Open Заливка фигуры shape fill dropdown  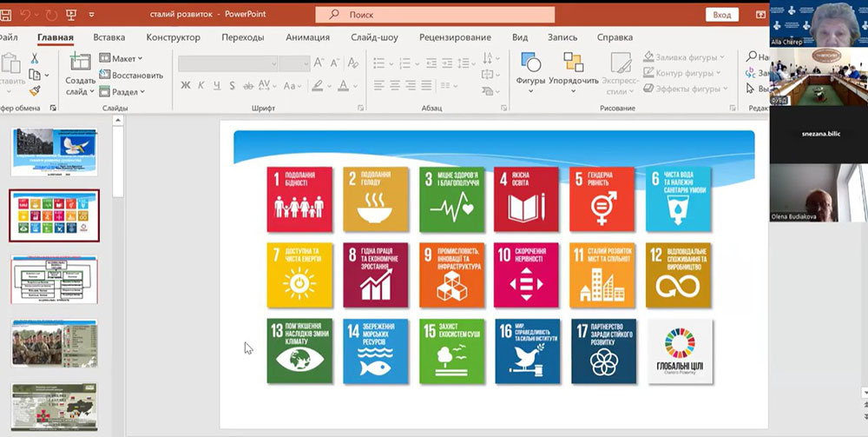tap(682, 57)
